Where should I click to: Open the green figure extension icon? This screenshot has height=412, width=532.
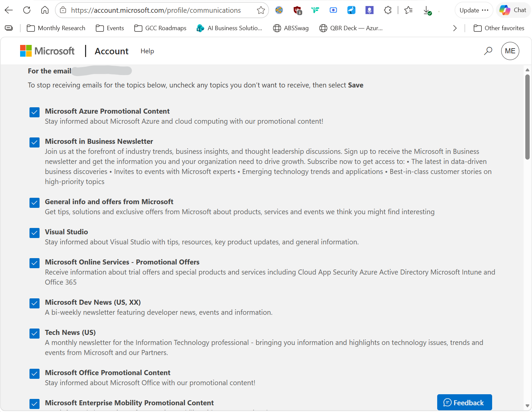point(315,10)
